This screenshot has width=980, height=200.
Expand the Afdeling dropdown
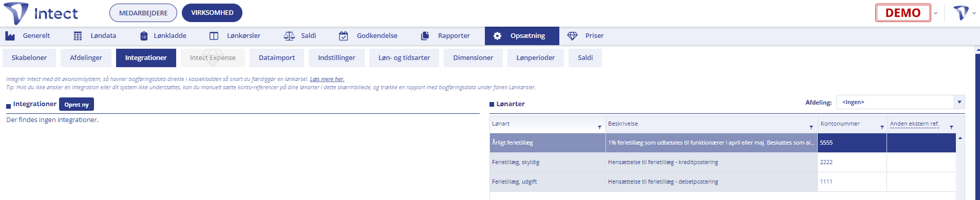959,102
